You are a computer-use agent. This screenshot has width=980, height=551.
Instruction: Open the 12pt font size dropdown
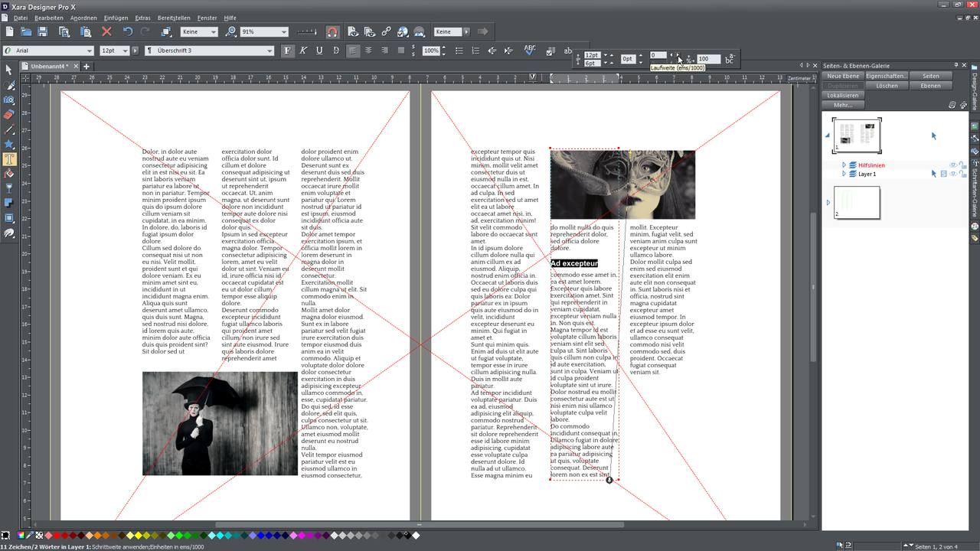click(x=126, y=51)
